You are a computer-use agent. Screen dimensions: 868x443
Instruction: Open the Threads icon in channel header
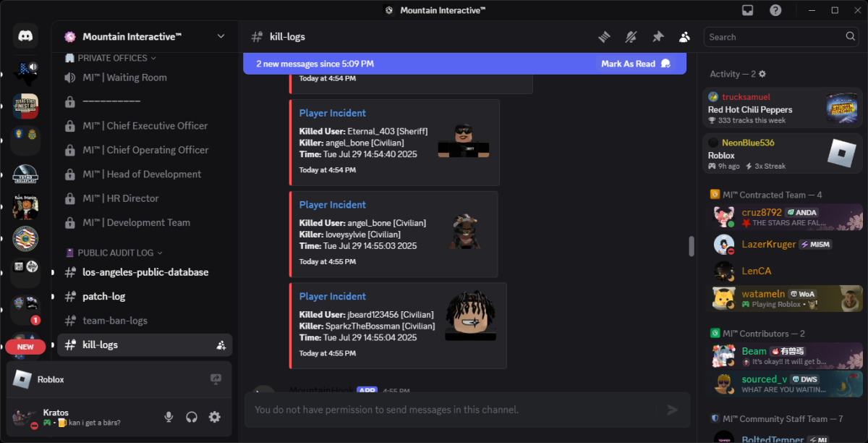(605, 37)
